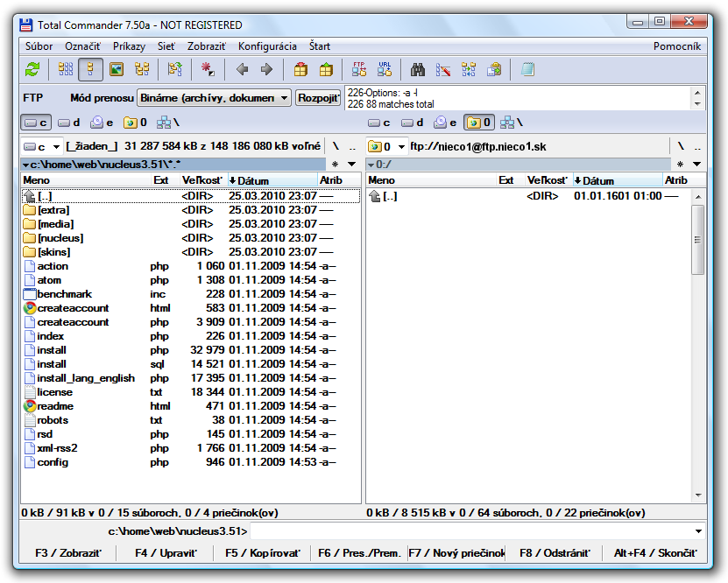Open right panel favorites asterisk menu
Image resolution: width=728 pixels, height=583 pixels.
680,165
